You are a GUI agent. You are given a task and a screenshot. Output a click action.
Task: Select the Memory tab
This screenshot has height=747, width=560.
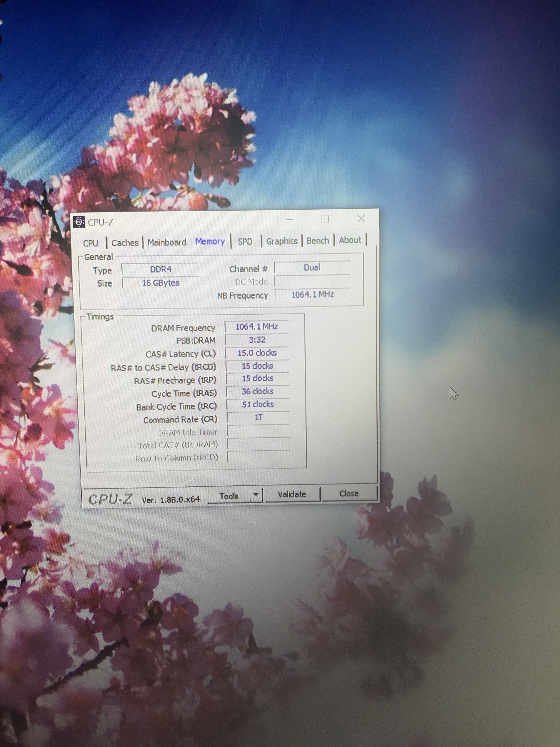[210, 241]
